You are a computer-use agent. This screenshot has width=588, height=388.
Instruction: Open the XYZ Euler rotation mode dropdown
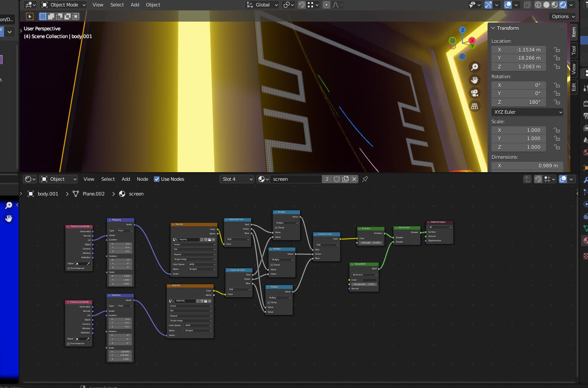(x=527, y=112)
